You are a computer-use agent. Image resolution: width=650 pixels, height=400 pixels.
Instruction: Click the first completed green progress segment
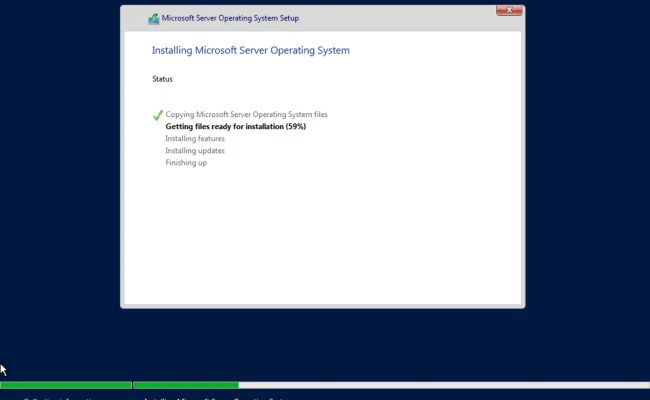(66, 385)
